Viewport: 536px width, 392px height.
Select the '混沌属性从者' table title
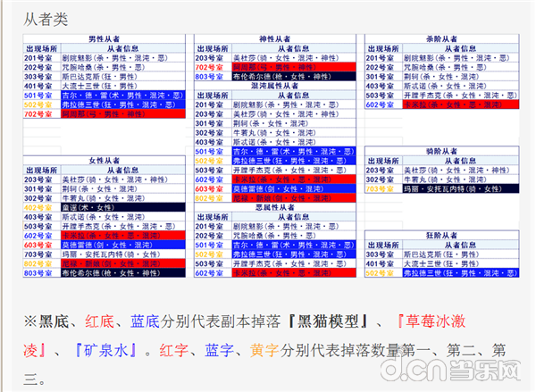[275, 86]
